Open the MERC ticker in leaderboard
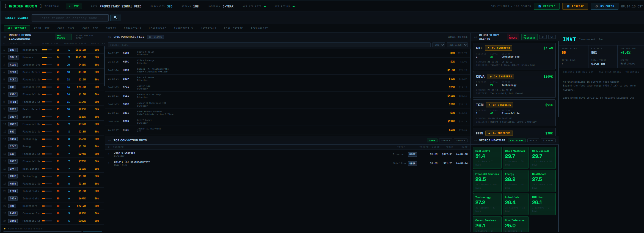 [x=13, y=72]
